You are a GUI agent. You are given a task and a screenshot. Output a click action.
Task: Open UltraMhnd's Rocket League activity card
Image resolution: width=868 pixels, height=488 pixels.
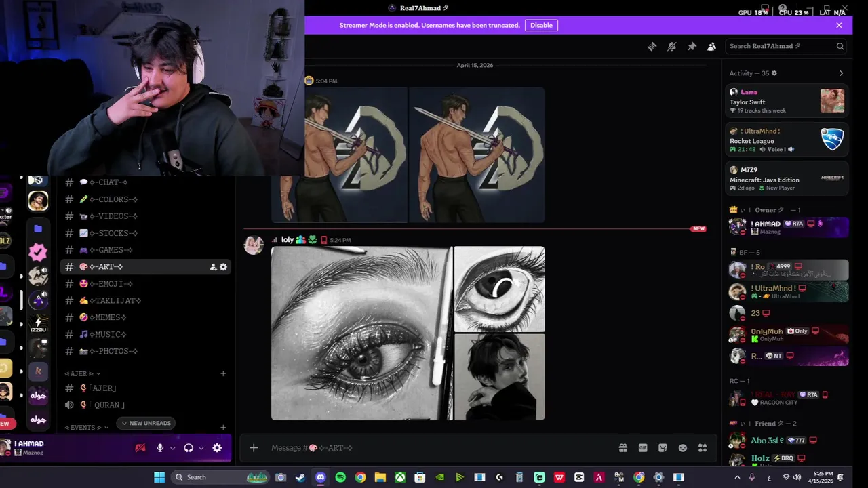pyautogui.click(x=787, y=140)
